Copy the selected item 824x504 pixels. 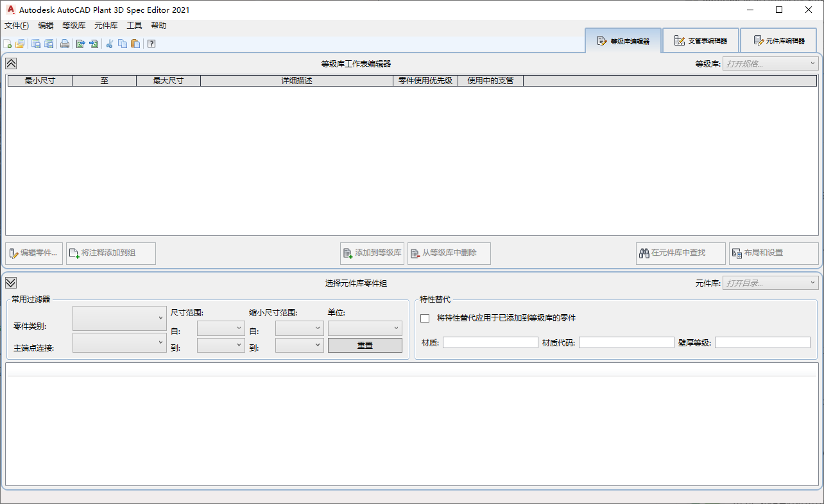[x=122, y=44]
